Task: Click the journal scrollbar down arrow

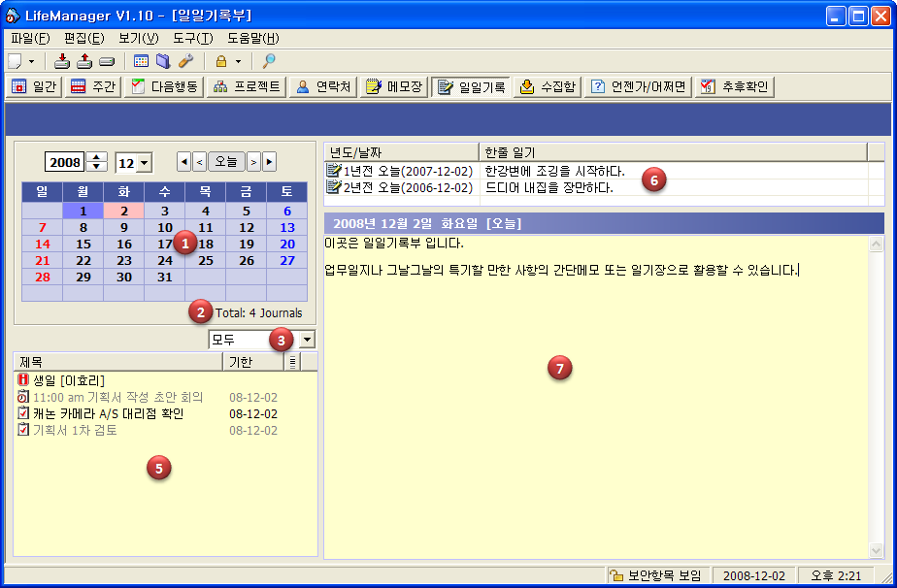Action: pos(876,550)
